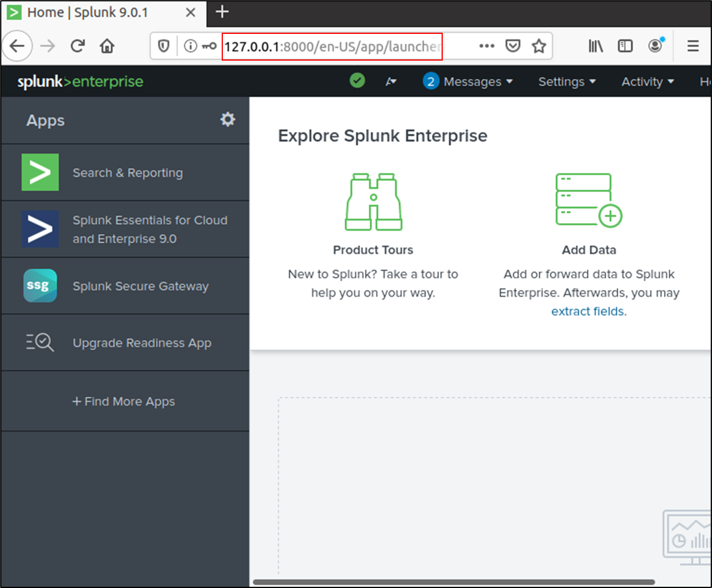This screenshot has width=712, height=588.
Task: Open the Firefox hamburger menu
Action: click(693, 46)
